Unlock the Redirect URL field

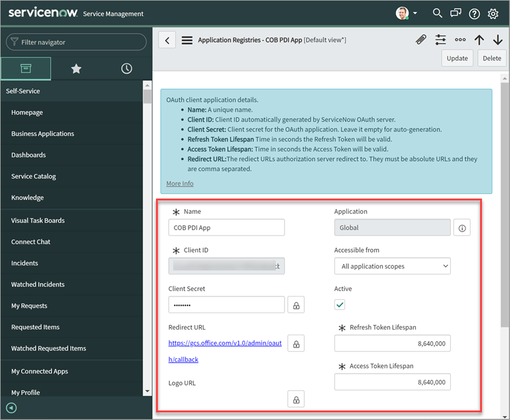[295, 342]
